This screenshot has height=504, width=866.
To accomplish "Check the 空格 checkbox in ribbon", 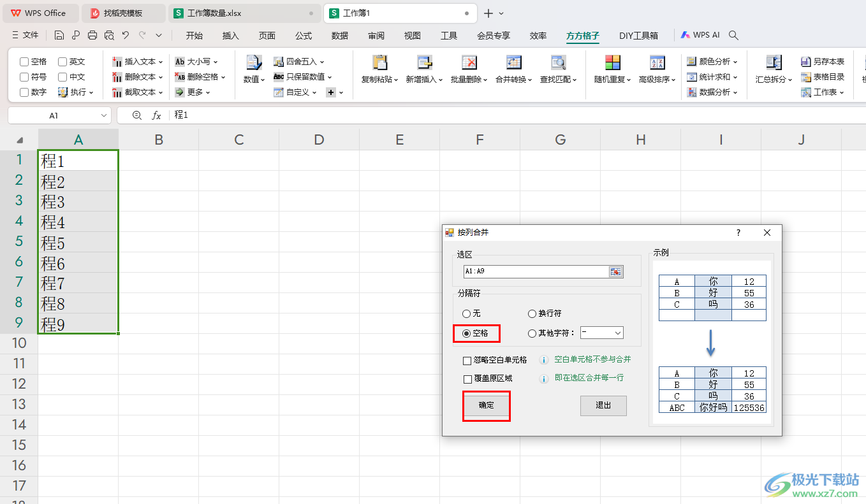I will click(x=24, y=62).
